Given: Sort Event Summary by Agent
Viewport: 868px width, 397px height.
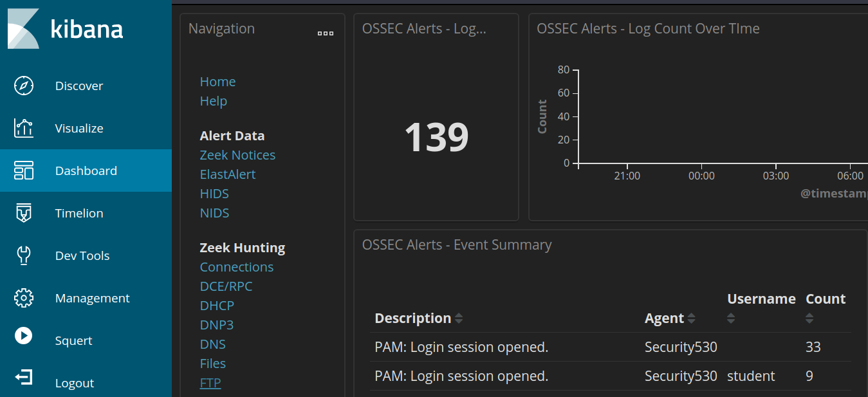Looking at the screenshot, I should [x=690, y=317].
